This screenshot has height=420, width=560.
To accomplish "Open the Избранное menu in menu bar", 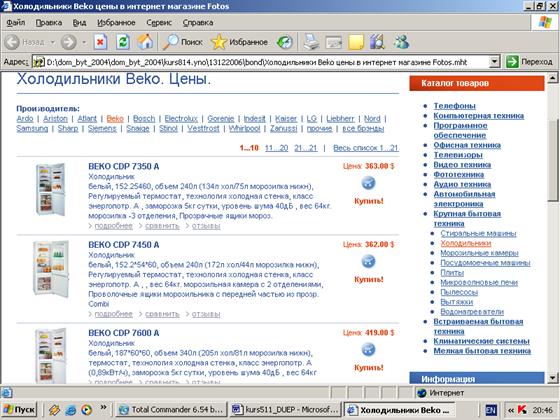I will (116, 22).
